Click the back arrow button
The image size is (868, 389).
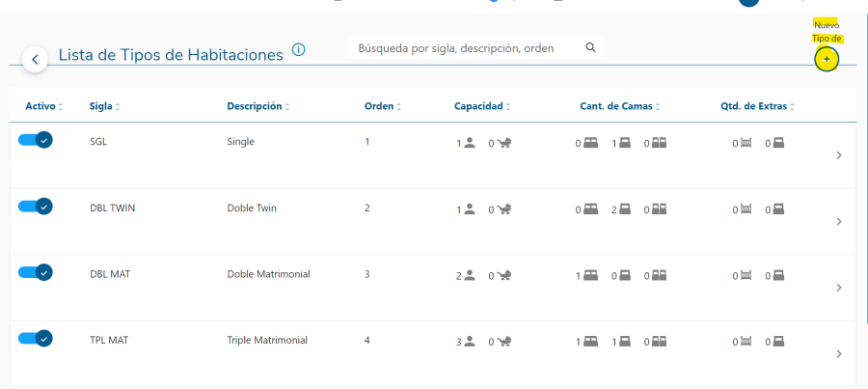pyautogui.click(x=35, y=59)
